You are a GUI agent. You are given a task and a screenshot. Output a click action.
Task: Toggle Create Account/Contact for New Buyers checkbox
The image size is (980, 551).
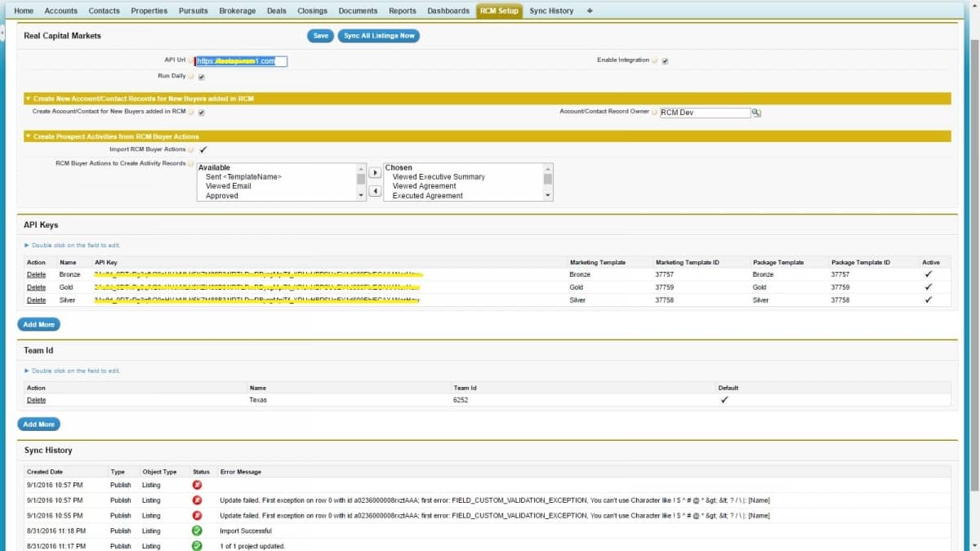pos(202,113)
